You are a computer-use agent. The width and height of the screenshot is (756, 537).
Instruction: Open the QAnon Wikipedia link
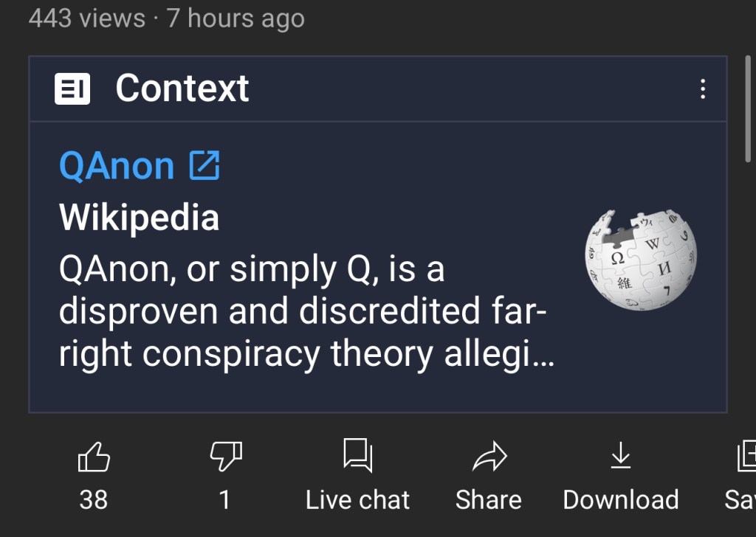coord(117,165)
